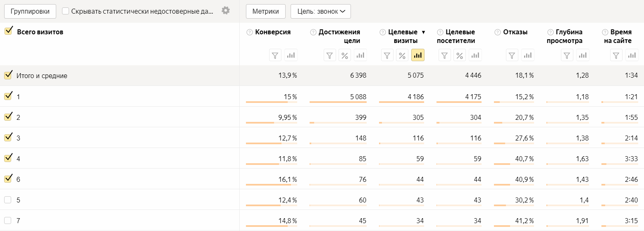Open the Цель: звонок dropdown

point(321,11)
